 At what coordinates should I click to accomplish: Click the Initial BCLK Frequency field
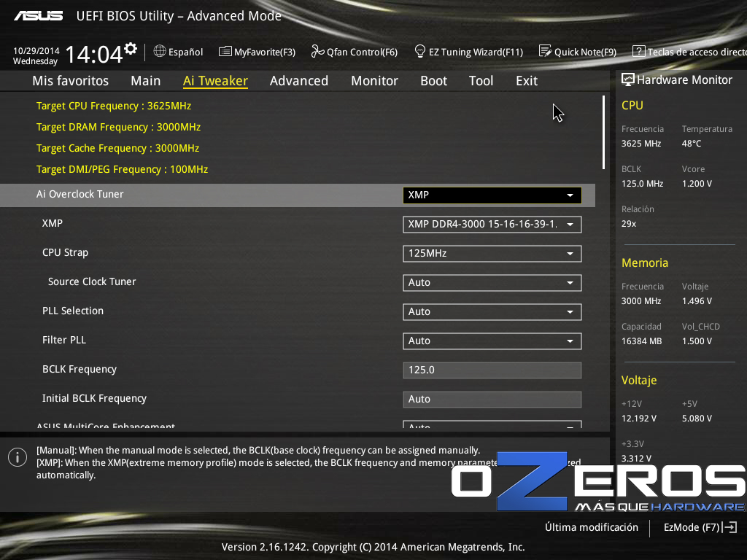pos(492,399)
